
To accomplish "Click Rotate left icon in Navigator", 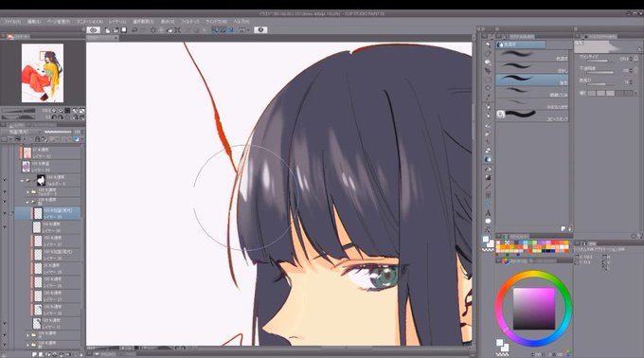I will [54, 117].
